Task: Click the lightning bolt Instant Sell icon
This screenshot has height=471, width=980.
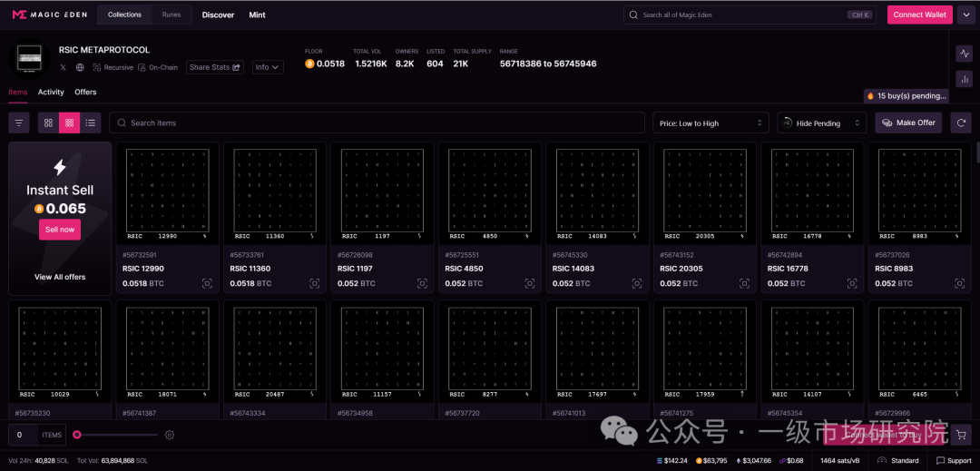Action: 60,167
